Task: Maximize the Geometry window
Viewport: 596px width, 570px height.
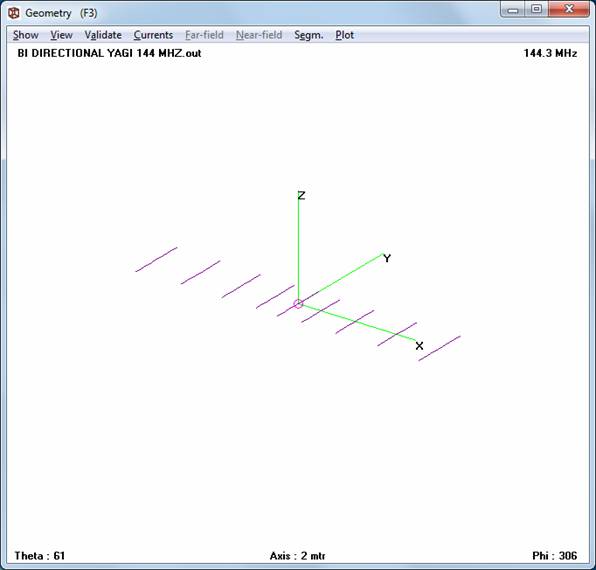Action: [x=536, y=9]
